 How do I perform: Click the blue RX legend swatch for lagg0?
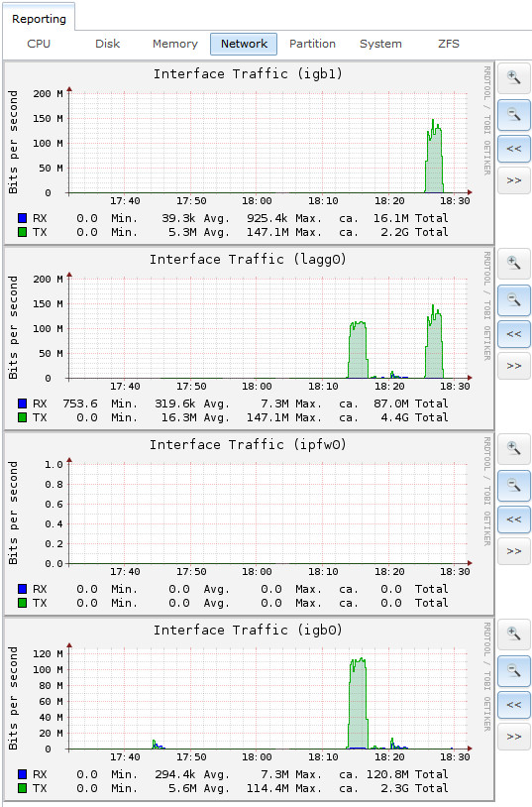(x=22, y=403)
